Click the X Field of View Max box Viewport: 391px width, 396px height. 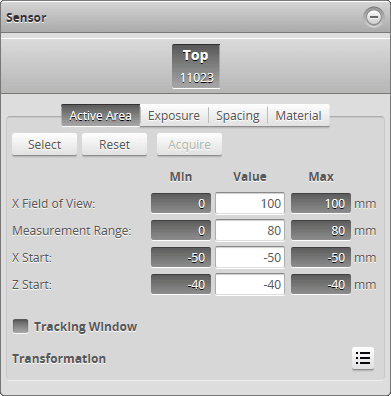[x=321, y=203]
